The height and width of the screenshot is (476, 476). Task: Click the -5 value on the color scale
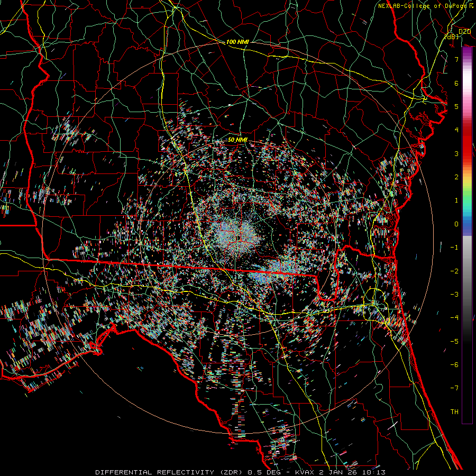454,341
